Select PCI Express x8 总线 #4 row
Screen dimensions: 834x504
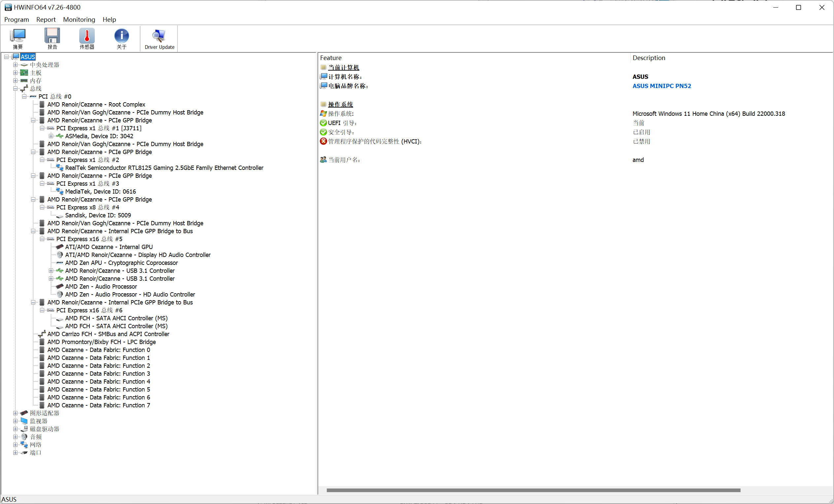pos(88,207)
